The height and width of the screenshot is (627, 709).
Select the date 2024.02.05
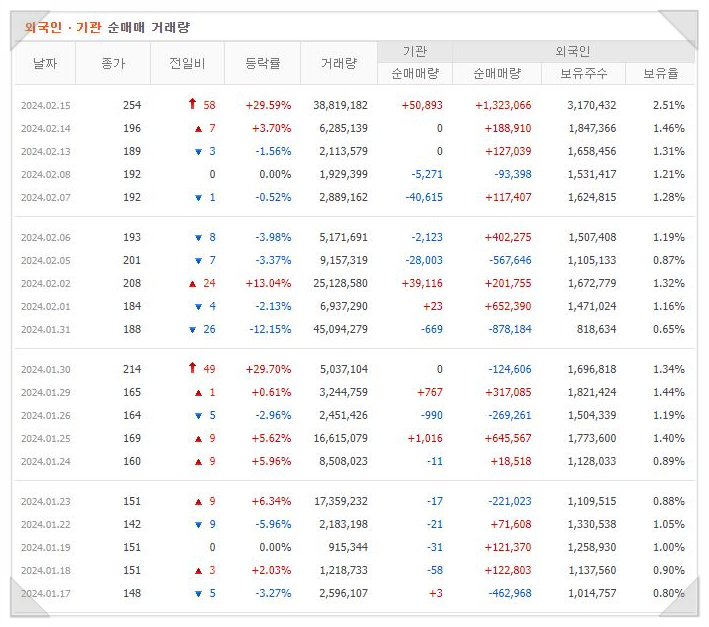[x=46, y=260]
